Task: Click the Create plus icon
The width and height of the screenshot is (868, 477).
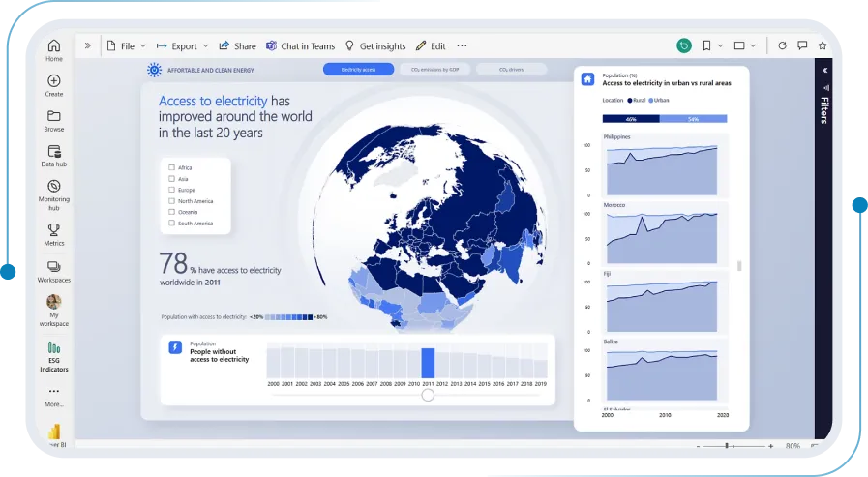Action: [53, 81]
